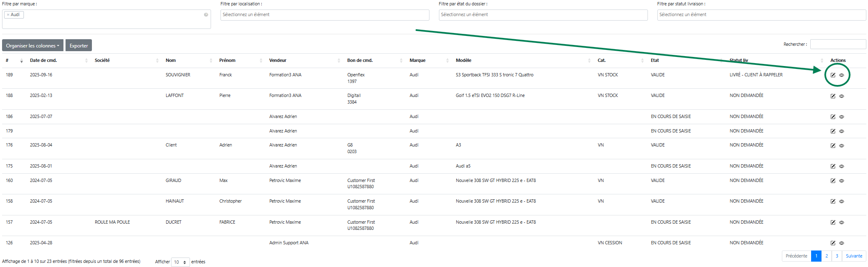Clear all brand filters with the circle icon
Viewport: 868px width, 267px height.
(206, 15)
